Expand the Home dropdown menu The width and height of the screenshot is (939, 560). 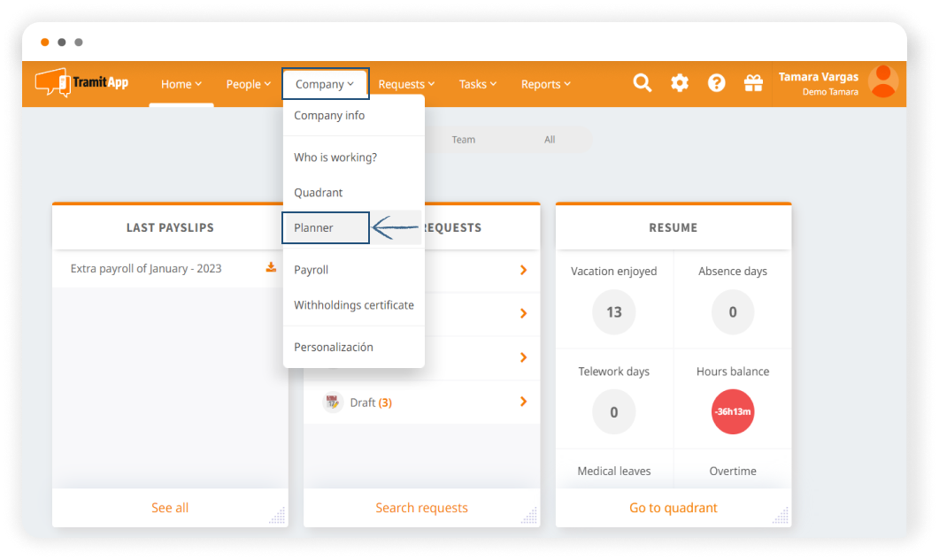pyautogui.click(x=181, y=84)
